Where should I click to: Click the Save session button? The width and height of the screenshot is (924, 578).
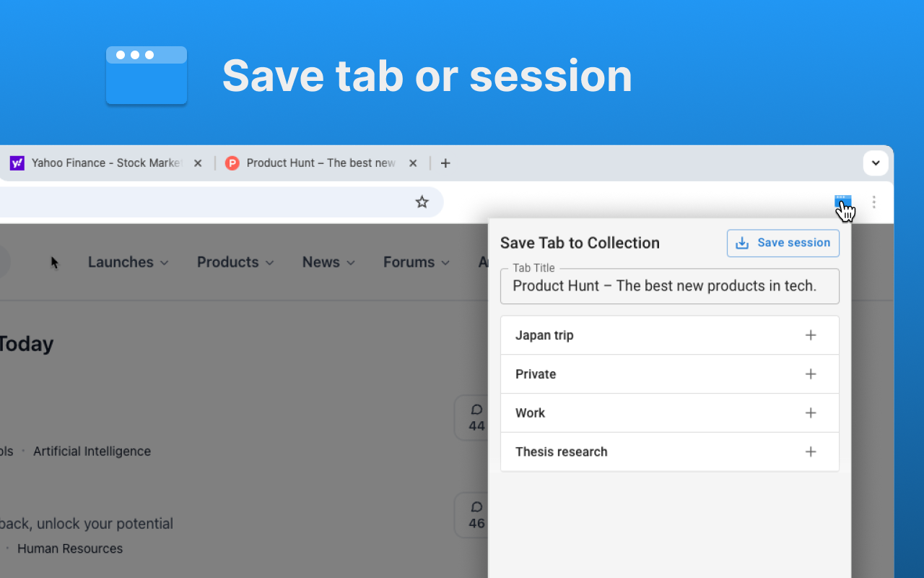[x=783, y=243]
